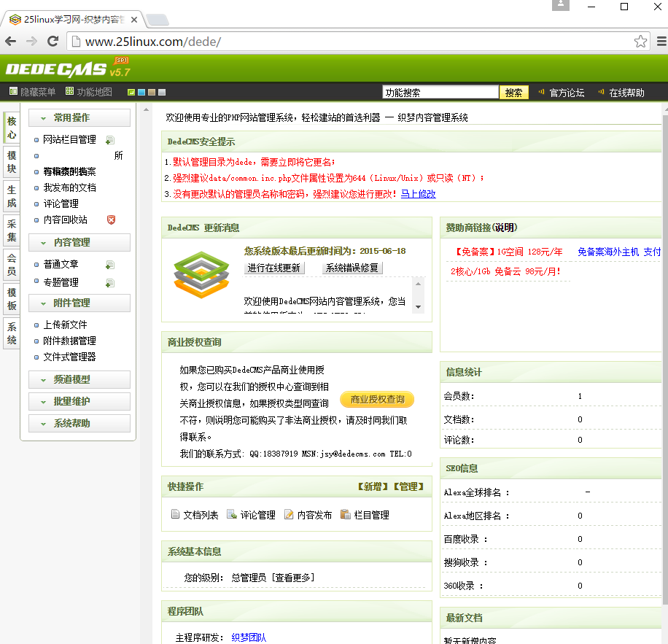The width and height of the screenshot is (668, 644).
Task: Click the 系统错误修复 button
Action: tap(352, 268)
